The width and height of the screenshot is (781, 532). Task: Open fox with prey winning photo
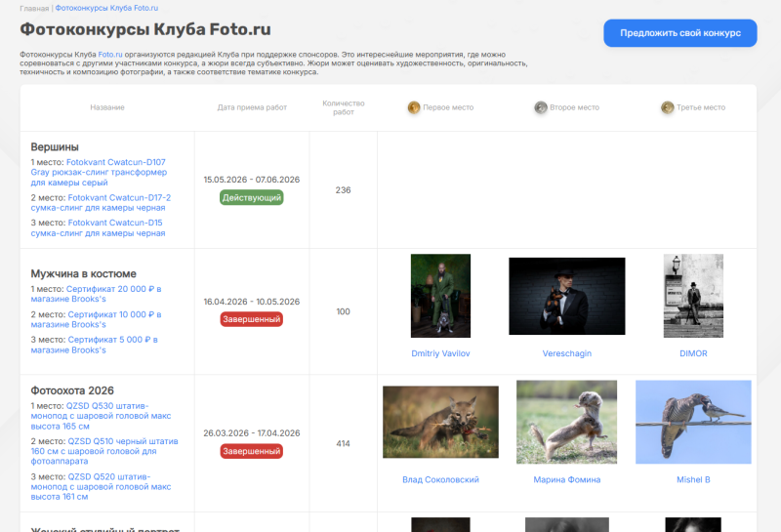click(440, 422)
